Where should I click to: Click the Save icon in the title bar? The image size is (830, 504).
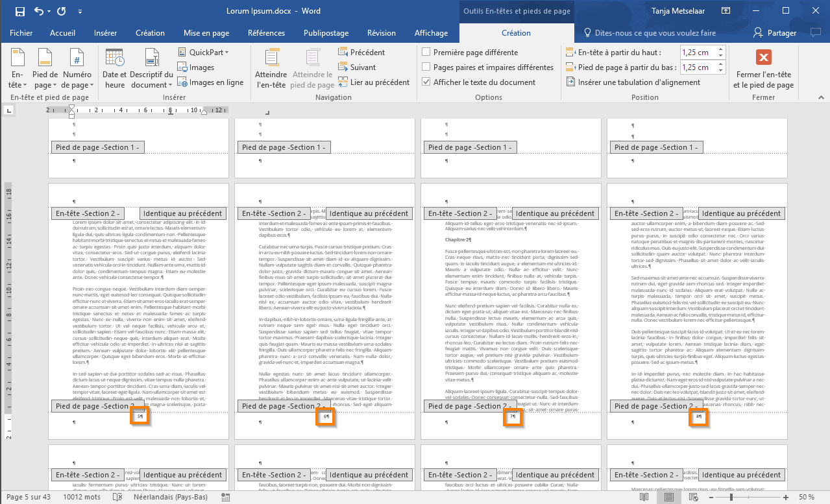coord(19,11)
